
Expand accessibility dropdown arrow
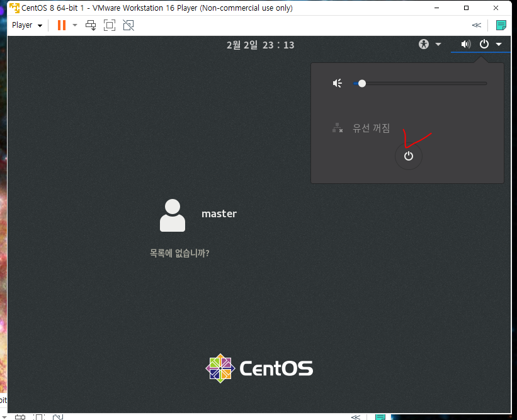click(438, 44)
